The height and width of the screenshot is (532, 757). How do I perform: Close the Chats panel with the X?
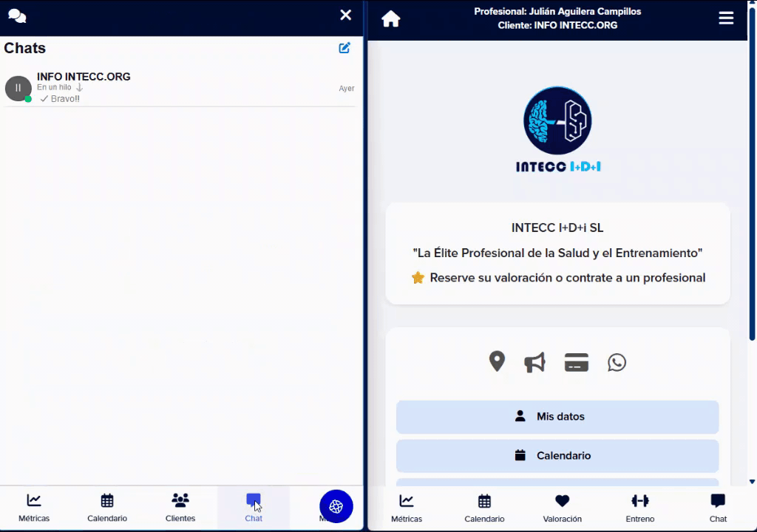tap(346, 15)
